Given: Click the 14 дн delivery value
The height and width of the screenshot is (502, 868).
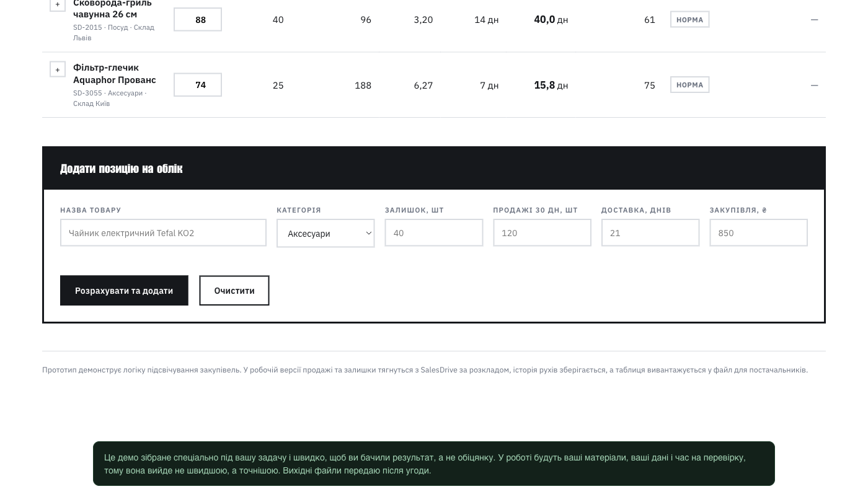Looking at the screenshot, I should (x=487, y=20).
